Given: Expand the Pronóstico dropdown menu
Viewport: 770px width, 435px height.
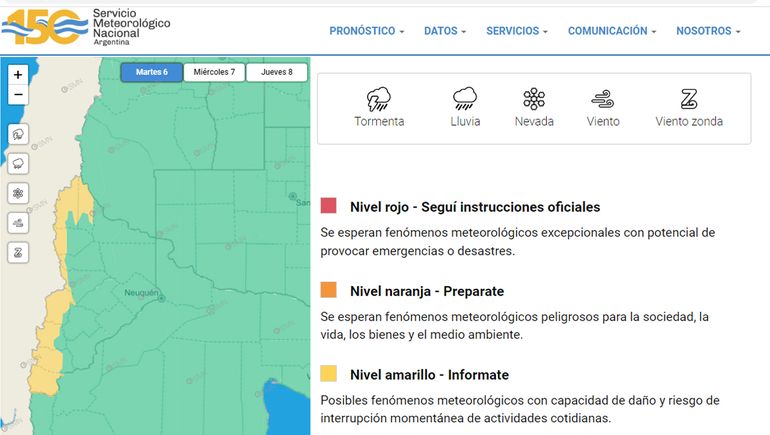Looking at the screenshot, I should 366,31.
